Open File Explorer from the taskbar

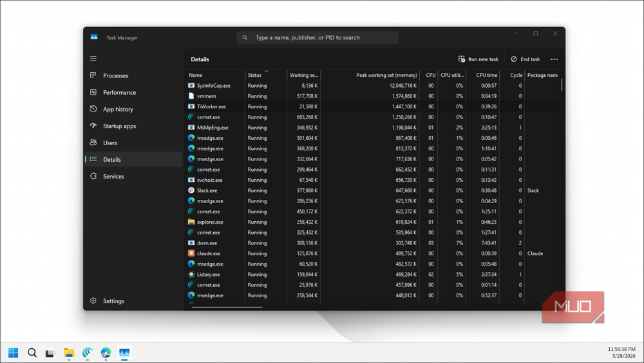tap(69, 352)
